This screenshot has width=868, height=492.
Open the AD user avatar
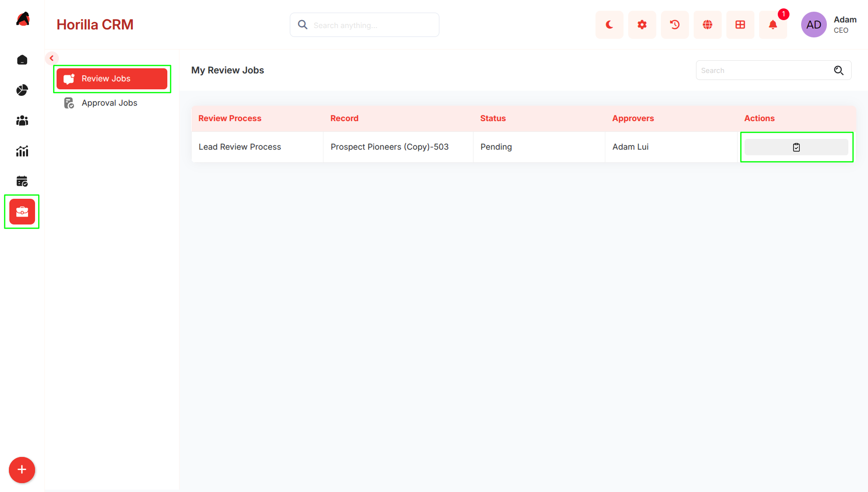point(813,25)
